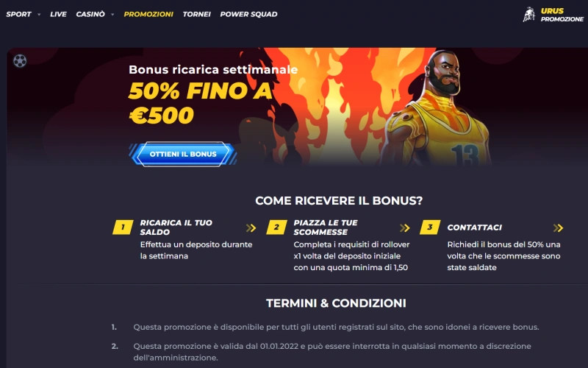
Task: Open the Sport menu
Action: (18, 14)
